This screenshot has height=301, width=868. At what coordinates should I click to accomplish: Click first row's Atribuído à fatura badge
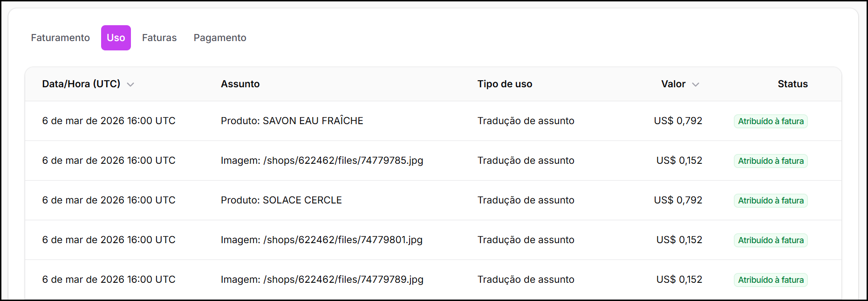click(771, 121)
